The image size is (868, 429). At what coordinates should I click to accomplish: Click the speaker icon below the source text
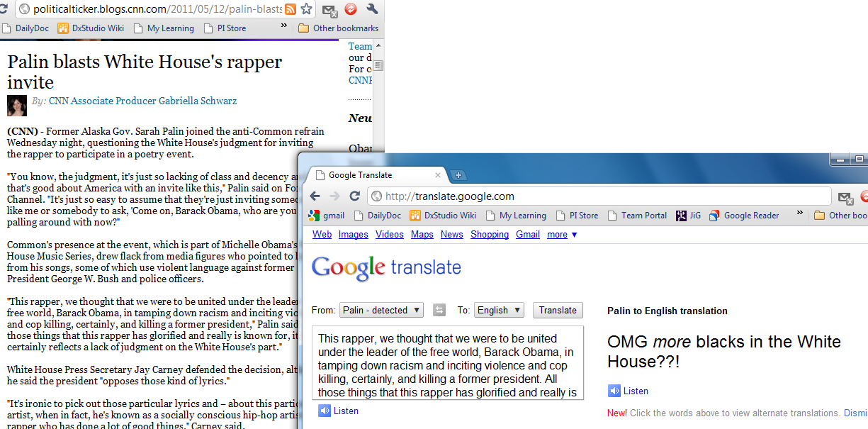click(x=325, y=411)
